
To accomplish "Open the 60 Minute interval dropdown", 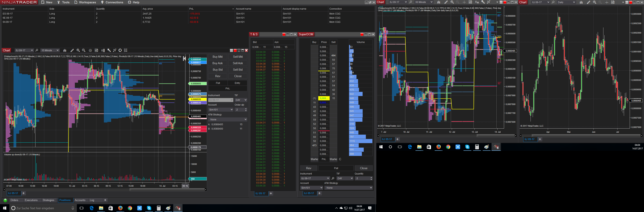I will (x=424, y=2).
